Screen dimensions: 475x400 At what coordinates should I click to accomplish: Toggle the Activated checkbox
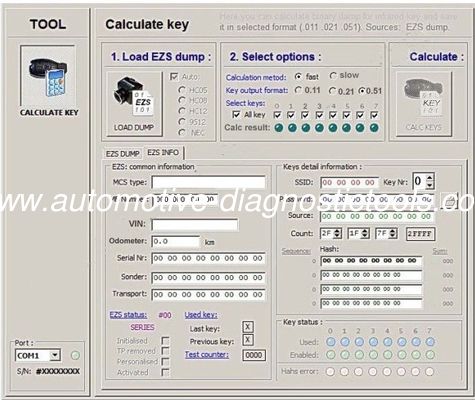(x=165, y=372)
